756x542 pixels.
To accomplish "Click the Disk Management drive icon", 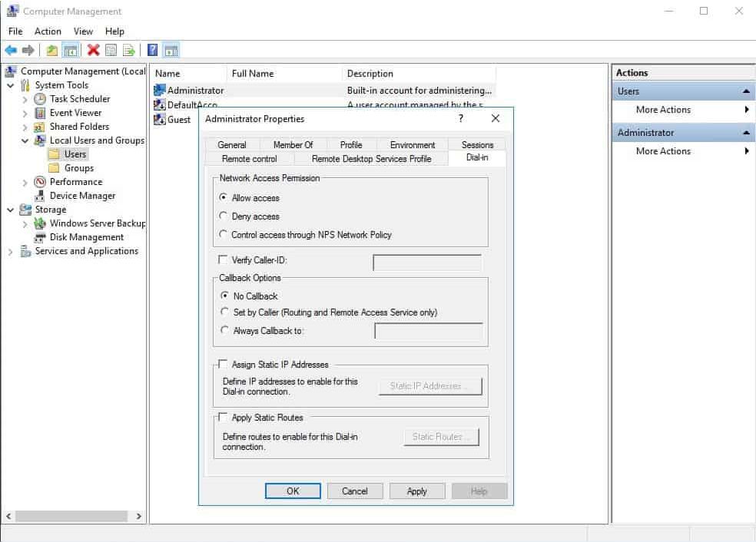I will [x=40, y=237].
